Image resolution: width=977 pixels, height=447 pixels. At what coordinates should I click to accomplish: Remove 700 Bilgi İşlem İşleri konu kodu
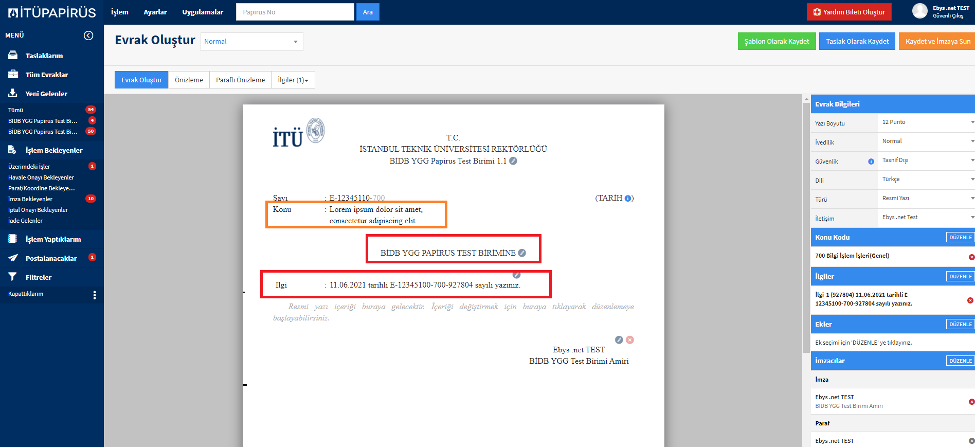coord(971,257)
